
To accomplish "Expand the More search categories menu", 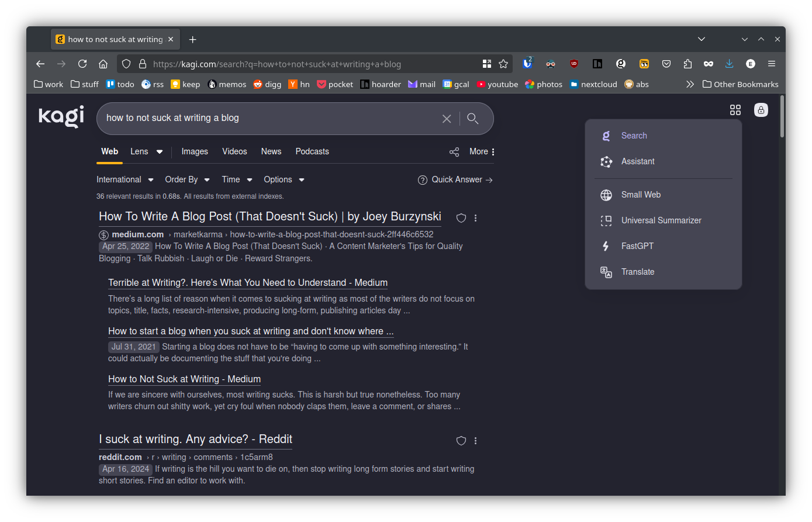I will (482, 152).
